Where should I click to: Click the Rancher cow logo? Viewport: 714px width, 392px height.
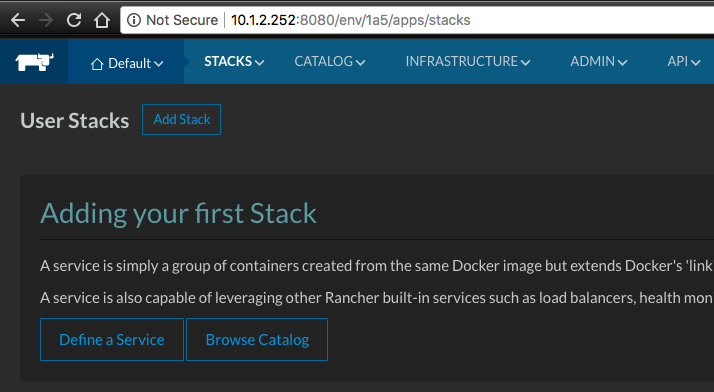(34, 62)
